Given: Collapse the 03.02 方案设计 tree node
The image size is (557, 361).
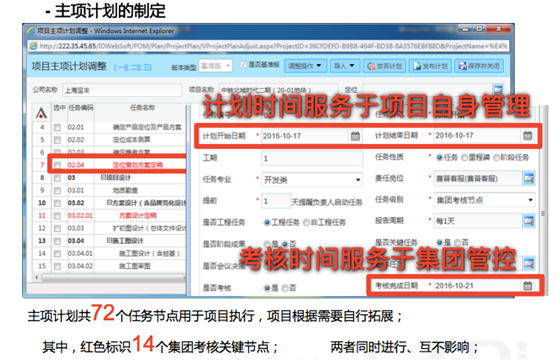Looking at the screenshot, I should [x=109, y=203].
